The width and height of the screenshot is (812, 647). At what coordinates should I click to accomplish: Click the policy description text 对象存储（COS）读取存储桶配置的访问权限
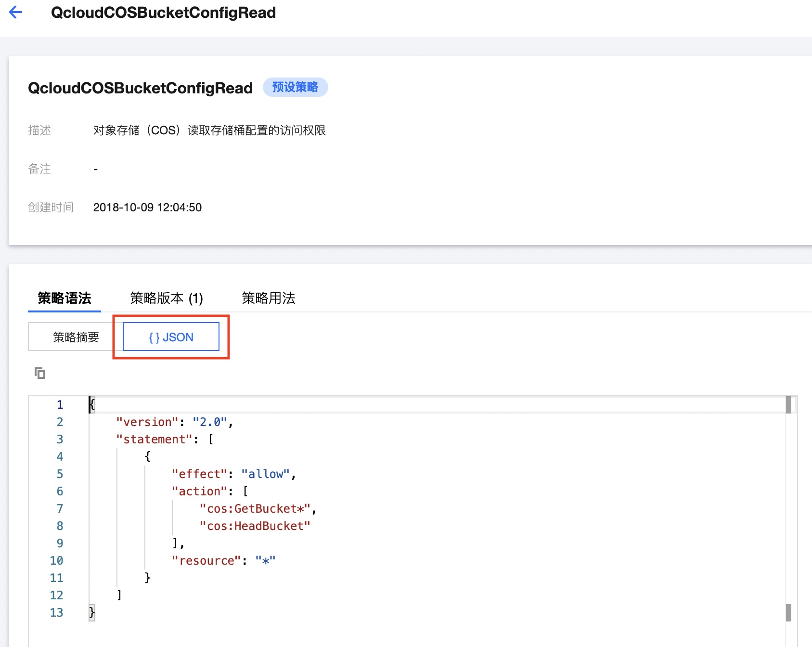pos(209,130)
